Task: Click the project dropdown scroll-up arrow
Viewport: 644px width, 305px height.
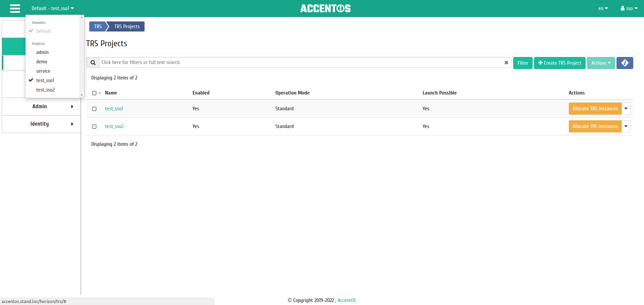Action: 82,17
